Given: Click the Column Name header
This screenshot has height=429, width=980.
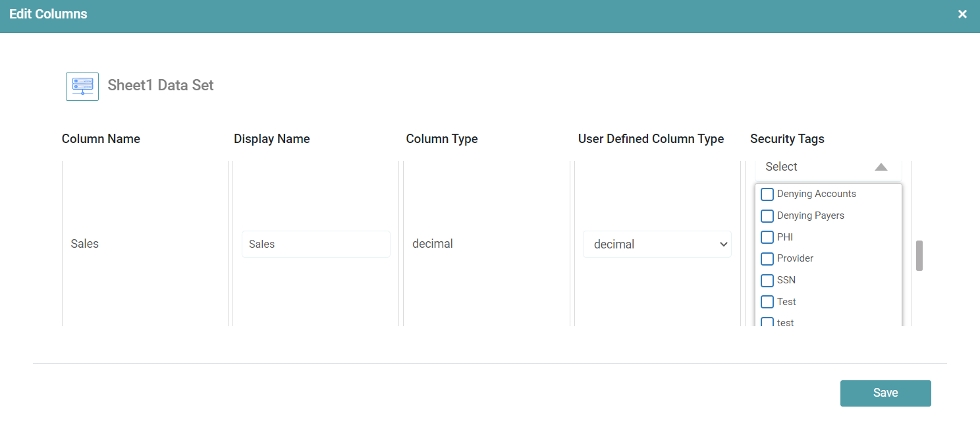Looking at the screenshot, I should (x=101, y=139).
